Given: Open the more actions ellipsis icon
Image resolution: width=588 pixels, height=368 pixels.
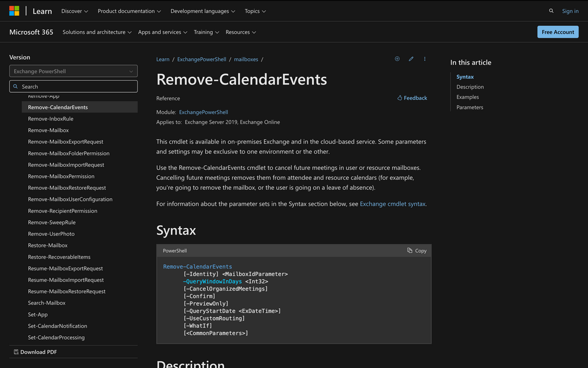Looking at the screenshot, I should pos(425,59).
